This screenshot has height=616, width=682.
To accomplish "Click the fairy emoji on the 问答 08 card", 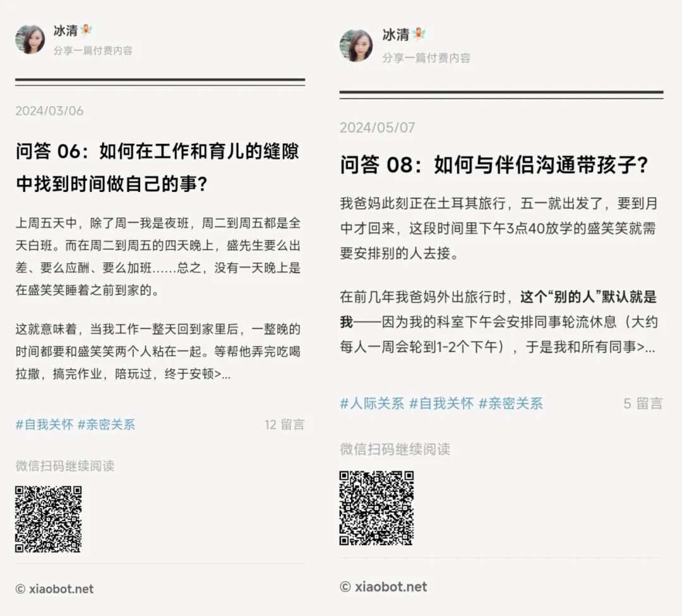I will [x=419, y=34].
